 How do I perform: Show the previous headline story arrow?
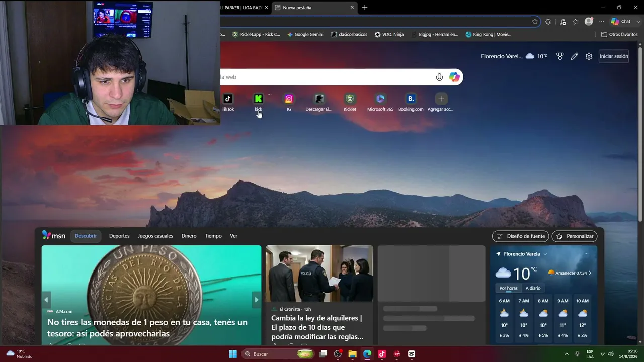coord(46,300)
